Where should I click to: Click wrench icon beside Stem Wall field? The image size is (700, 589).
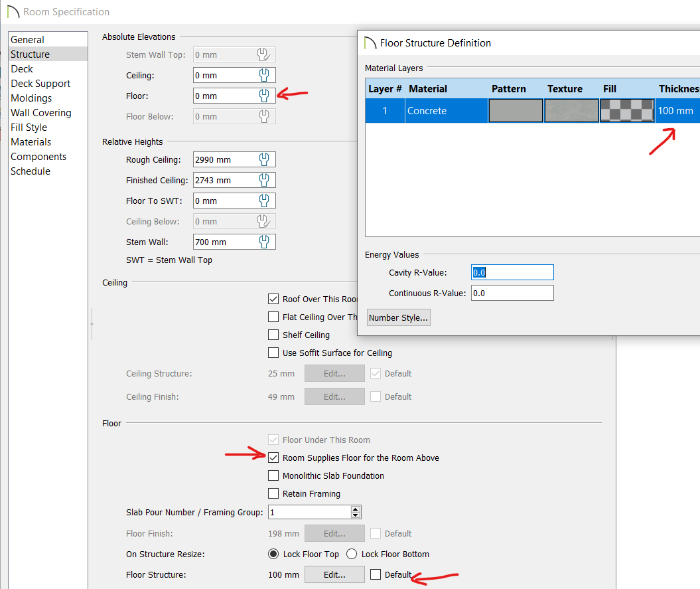pyautogui.click(x=264, y=242)
